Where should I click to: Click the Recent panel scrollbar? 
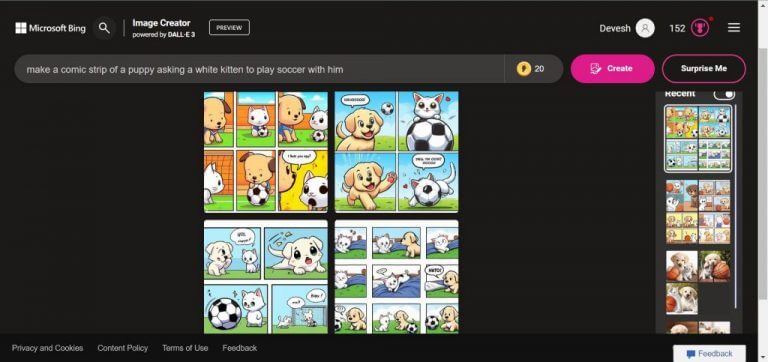pyautogui.click(x=736, y=206)
